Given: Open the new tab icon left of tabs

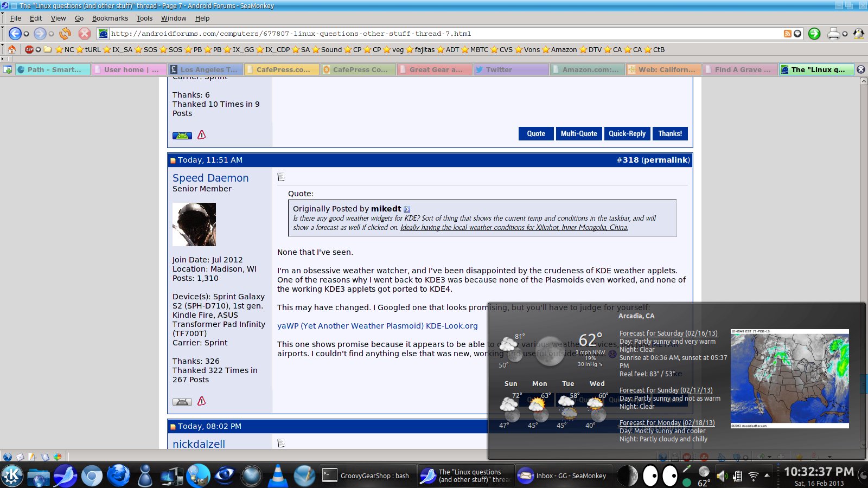Looking at the screenshot, I should pyautogui.click(x=8, y=69).
